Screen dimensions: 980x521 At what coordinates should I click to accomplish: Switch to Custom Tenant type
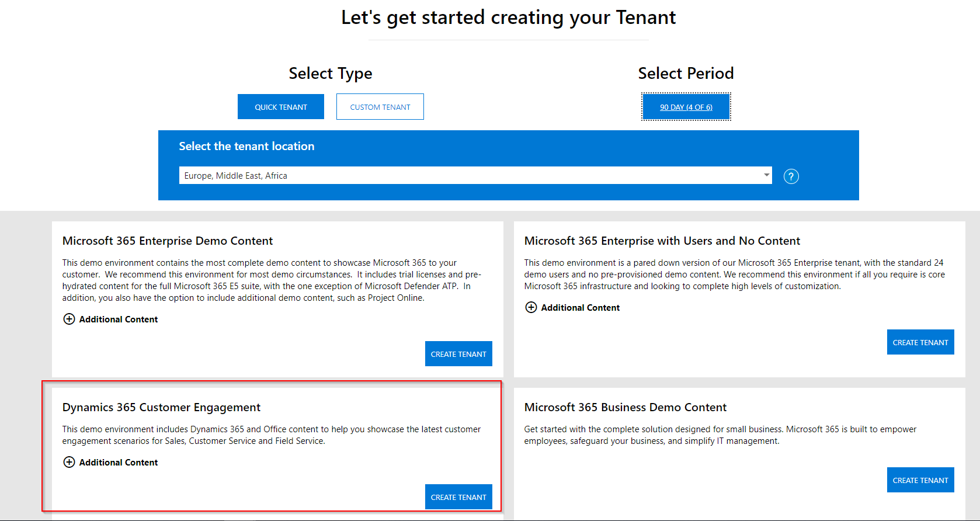[x=380, y=107]
